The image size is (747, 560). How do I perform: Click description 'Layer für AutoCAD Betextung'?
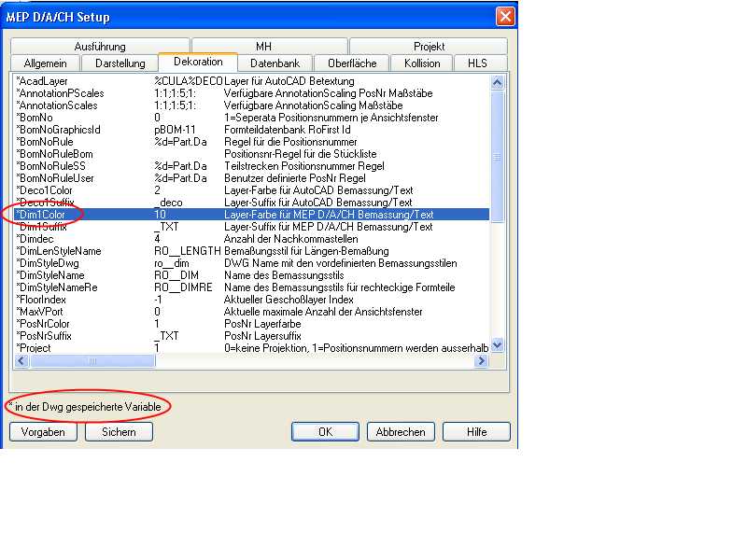click(289, 81)
